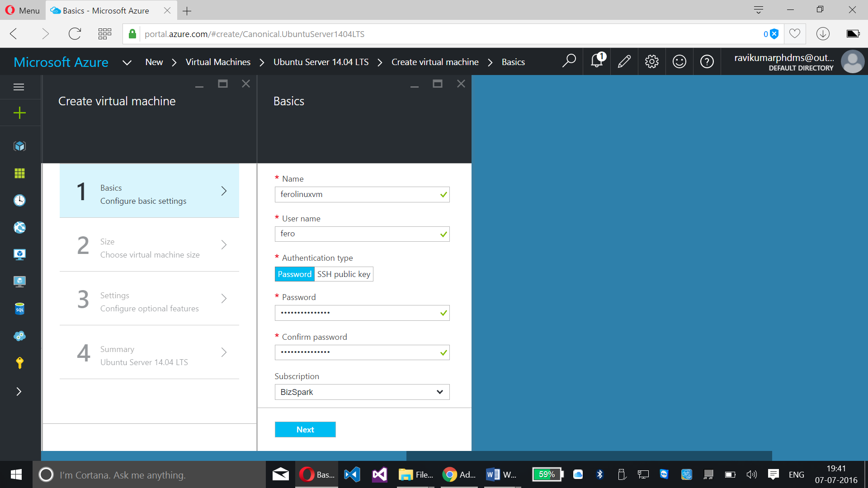Screen dimensions: 868x488
Task: Open Opera downloads icon
Action: tap(823, 34)
